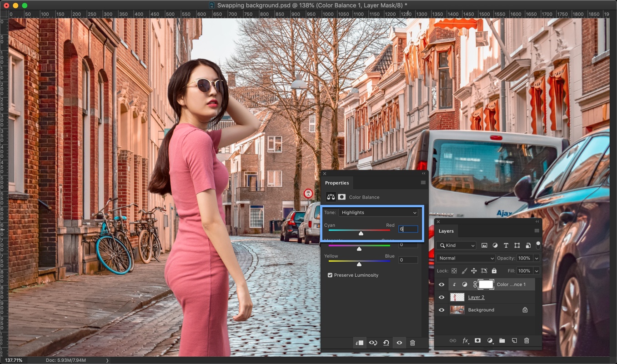This screenshot has height=364, width=617.
Task: Open the Tone dropdown showing Highlights
Action: coord(378,212)
